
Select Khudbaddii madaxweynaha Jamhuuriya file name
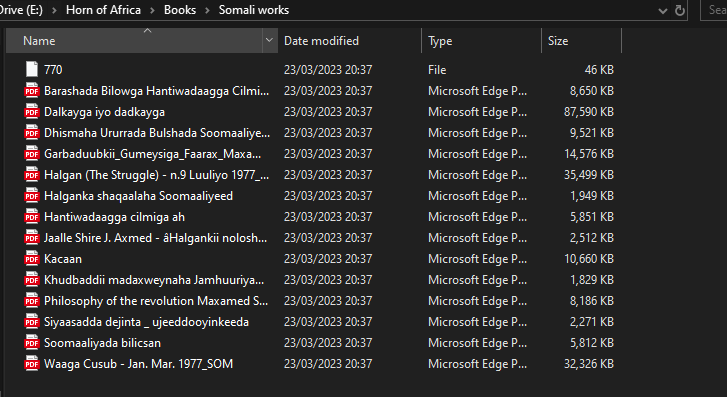[x=154, y=280]
